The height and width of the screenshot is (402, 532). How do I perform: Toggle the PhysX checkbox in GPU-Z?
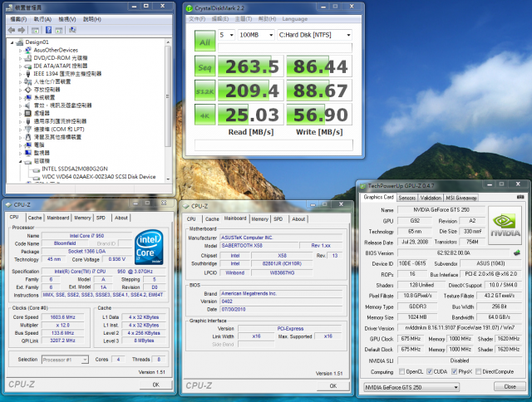454,371
